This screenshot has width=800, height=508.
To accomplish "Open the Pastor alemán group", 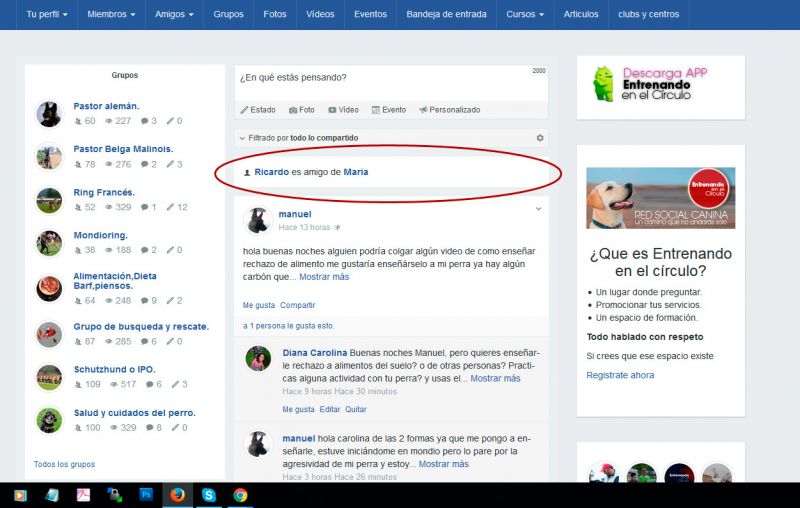I will [x=106, y=106].
